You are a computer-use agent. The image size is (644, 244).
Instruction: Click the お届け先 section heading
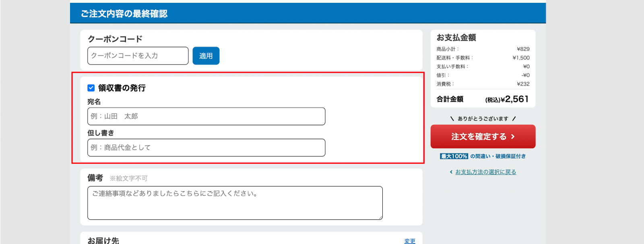click(103, 240)
